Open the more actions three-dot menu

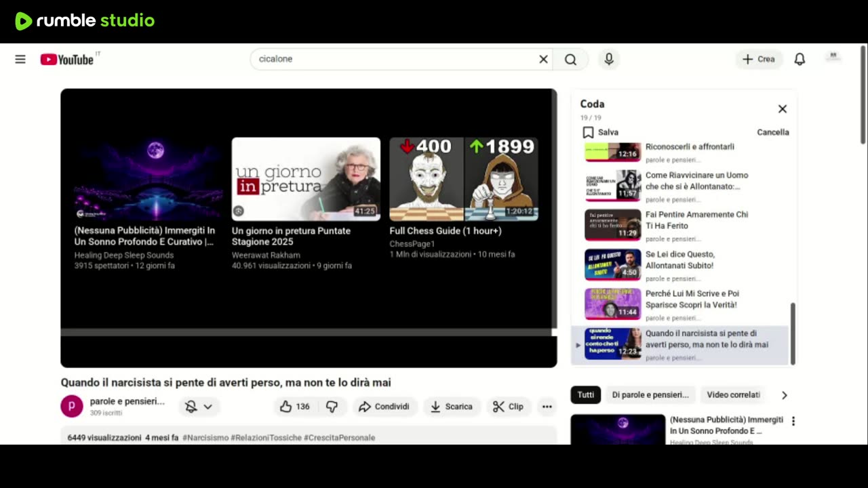(x=547, y=407)
